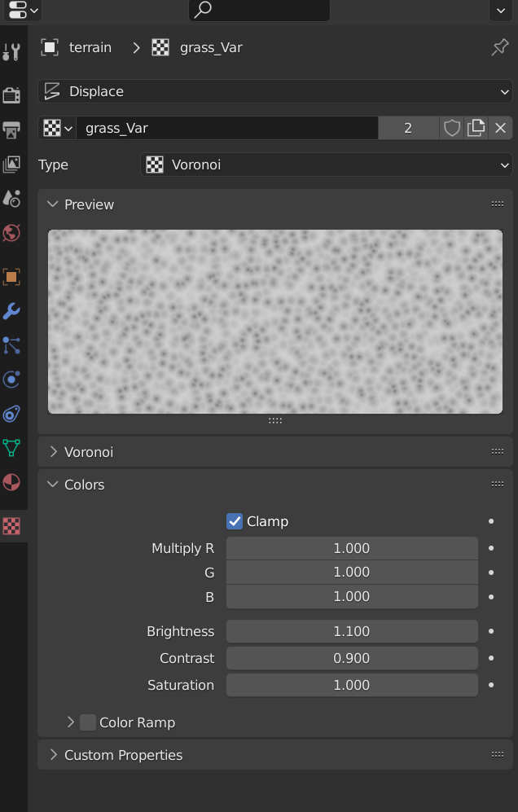Open the Voronoi type dropdown
This screenshot has width=518, height=812.
[x=327, y=165]
